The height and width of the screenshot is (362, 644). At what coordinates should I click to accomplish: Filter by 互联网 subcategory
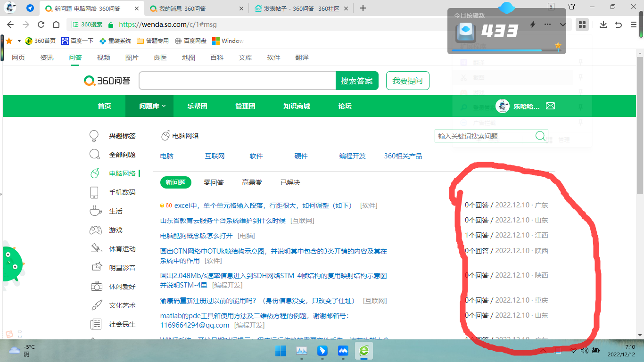[x=215, y=156]
